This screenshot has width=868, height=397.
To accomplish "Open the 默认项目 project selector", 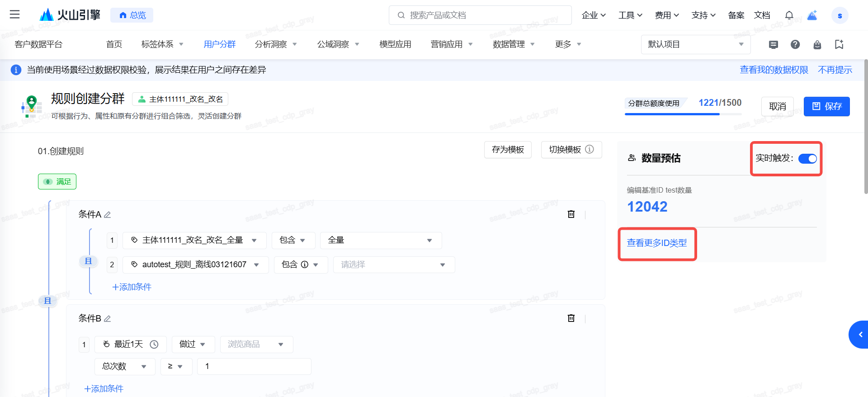I will [x=695, y=44].
